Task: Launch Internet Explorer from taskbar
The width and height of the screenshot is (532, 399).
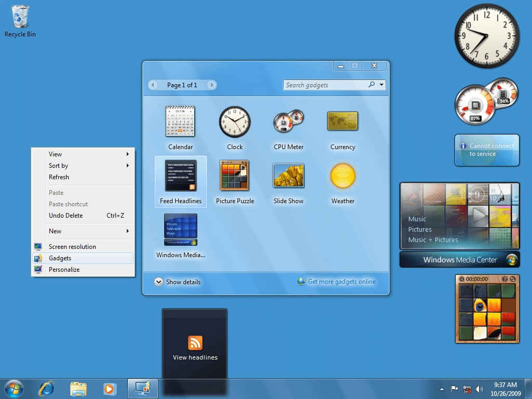Action: [46, 389]
